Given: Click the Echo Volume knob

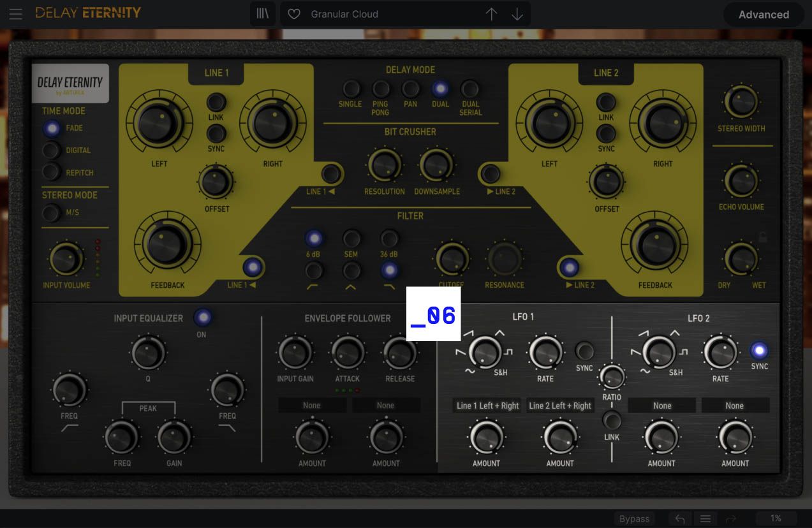Looking at the screenshot, I should pos(741,180).
